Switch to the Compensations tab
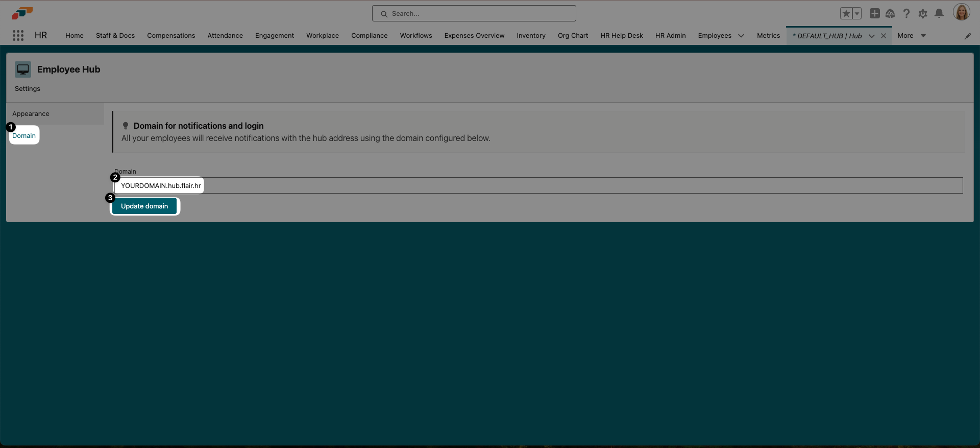 [171, 36]
